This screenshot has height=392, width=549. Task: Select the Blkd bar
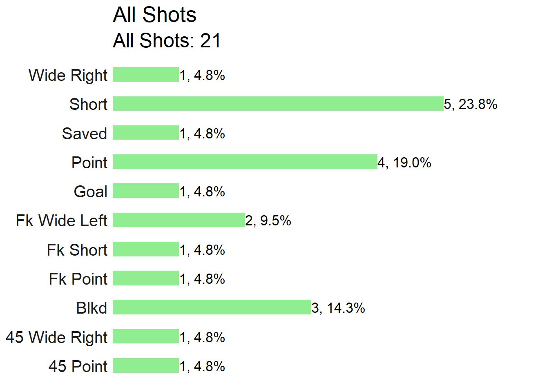(212, 307)
